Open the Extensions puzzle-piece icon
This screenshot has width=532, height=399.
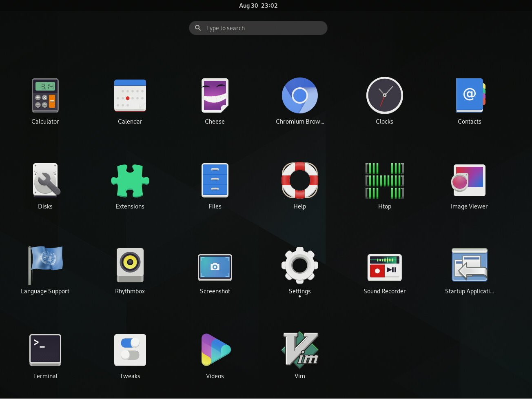(130, 180)
